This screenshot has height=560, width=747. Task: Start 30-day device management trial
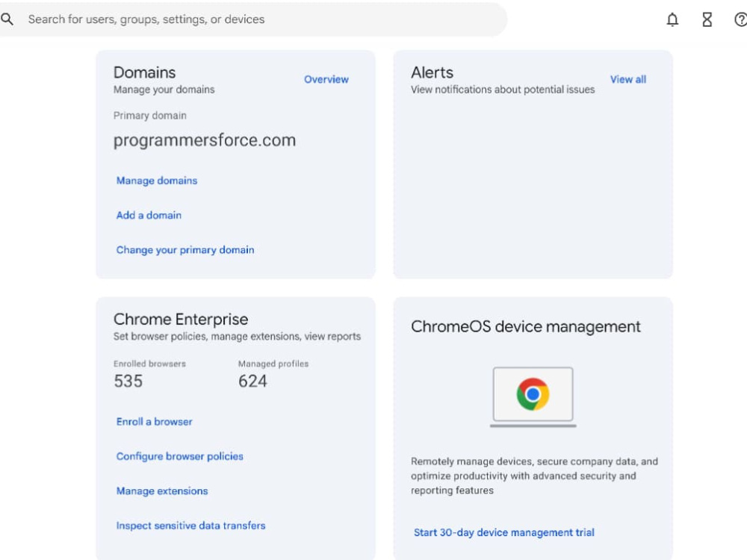click(x=504, y=532)
